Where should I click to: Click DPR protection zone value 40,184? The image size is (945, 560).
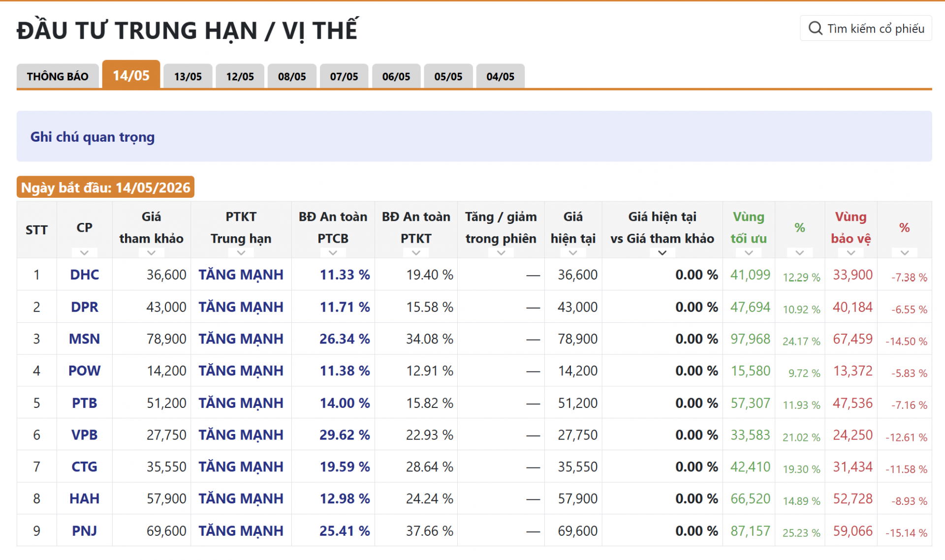pyautogui.click(x=852, y=307)
